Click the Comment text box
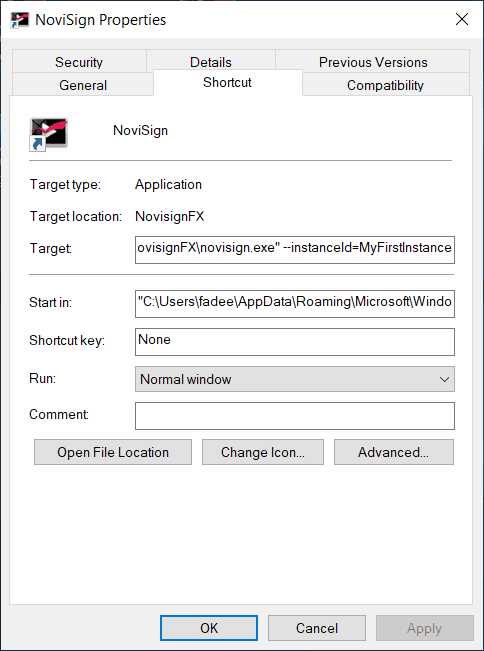 click(295, 416)
